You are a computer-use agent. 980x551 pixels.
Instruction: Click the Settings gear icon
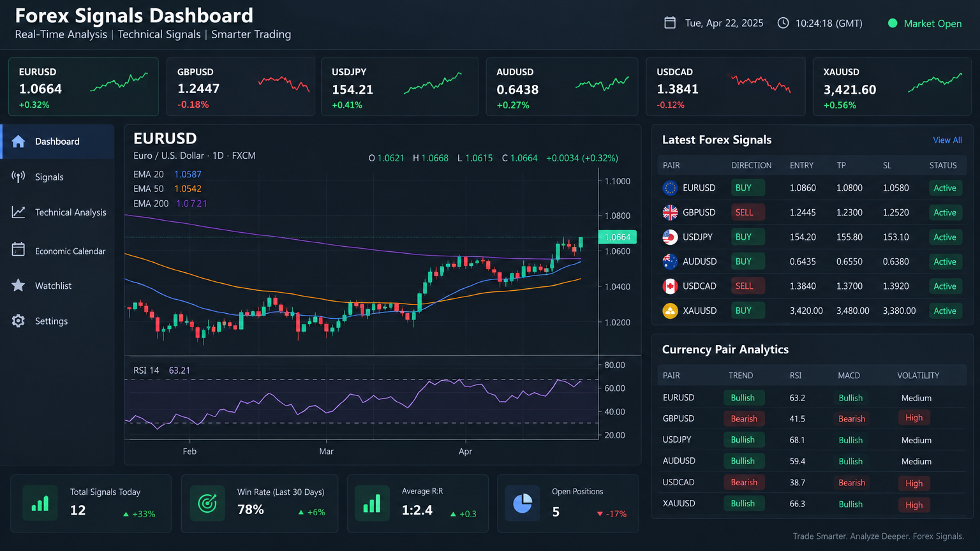coord(19,321)
